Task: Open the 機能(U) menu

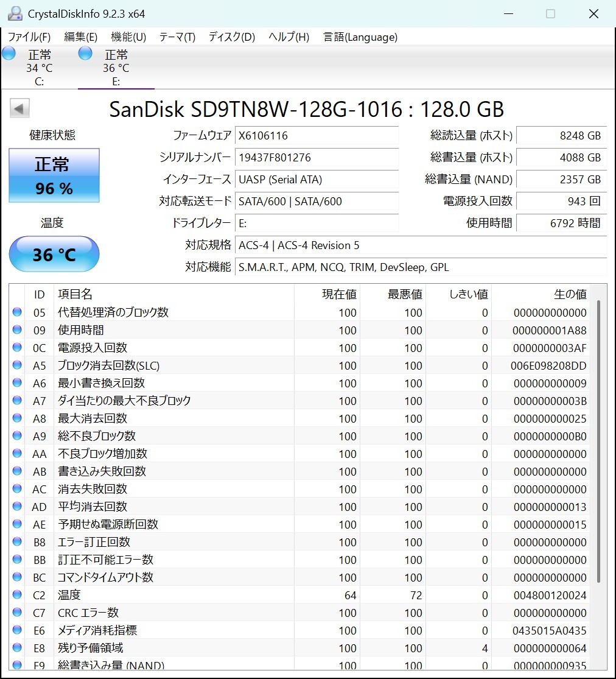Action: (128, 37)
